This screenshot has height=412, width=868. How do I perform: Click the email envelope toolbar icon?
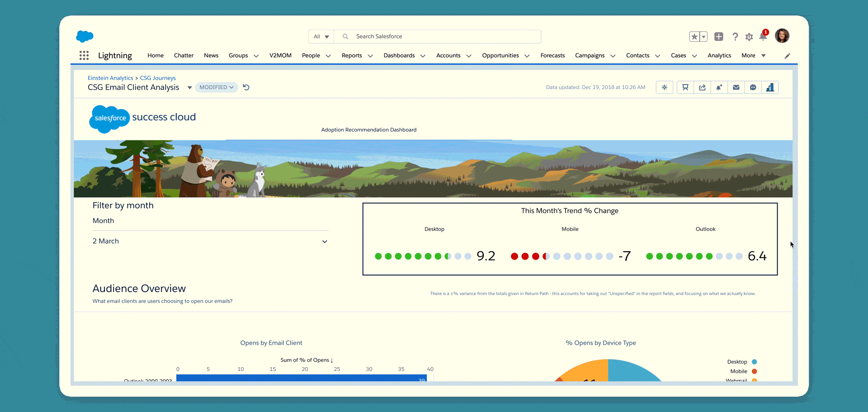pyautogui.click(x=736, y=87)
